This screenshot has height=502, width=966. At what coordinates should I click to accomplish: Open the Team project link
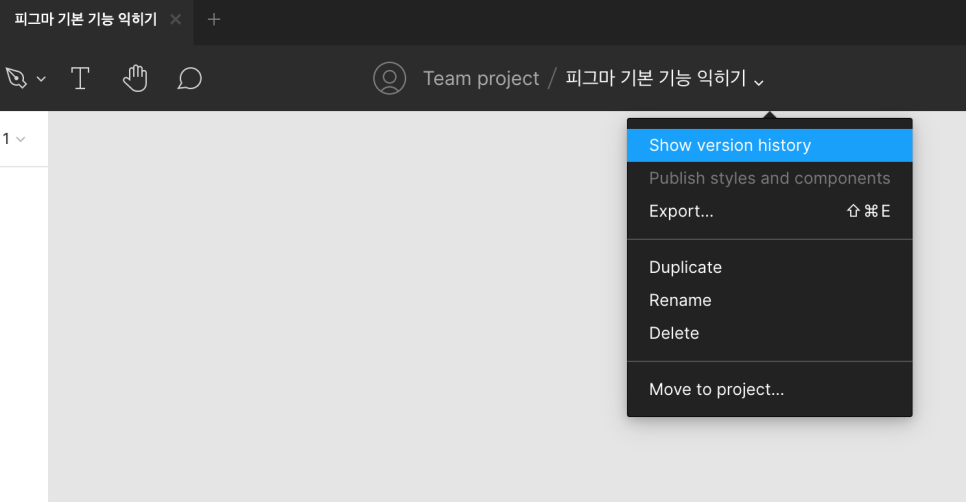(x=481, y=78)
